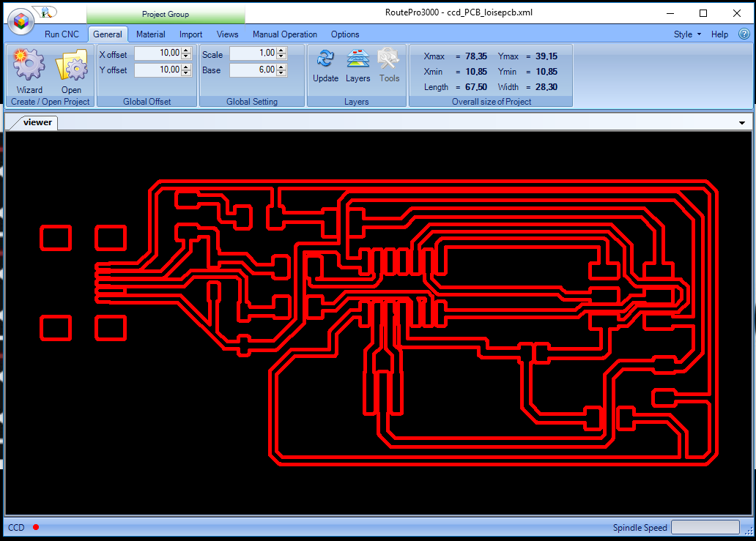This screenshot has width=756, height=541.
Task: Click the Xmax value 78,35
Action: 476,56
